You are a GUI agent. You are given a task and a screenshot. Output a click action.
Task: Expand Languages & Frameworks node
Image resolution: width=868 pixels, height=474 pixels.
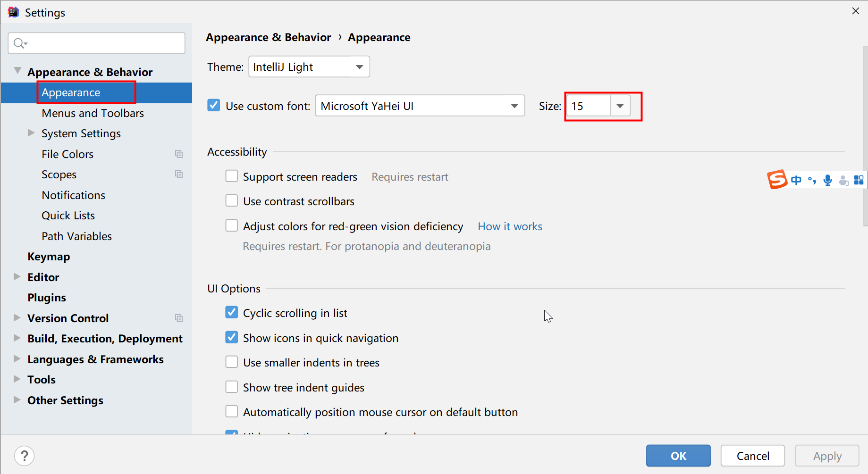(17, 359)
